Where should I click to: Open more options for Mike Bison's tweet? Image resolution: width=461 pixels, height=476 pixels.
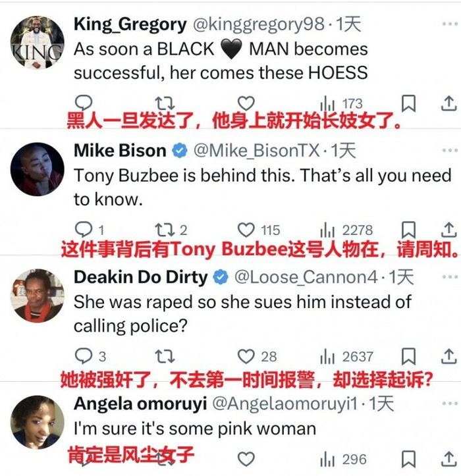450,150
